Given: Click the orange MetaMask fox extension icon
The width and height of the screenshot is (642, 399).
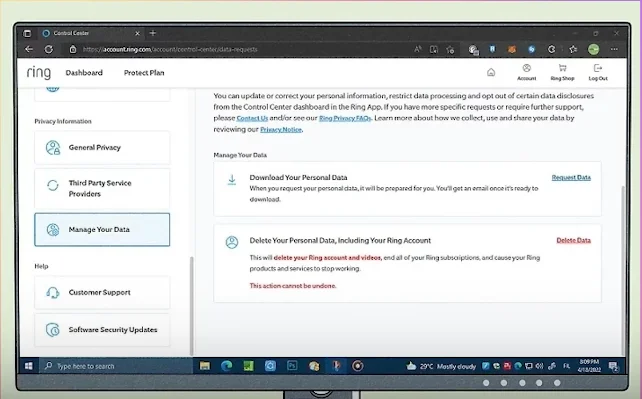Looking at the screenshot, I should tap(512, 50).
